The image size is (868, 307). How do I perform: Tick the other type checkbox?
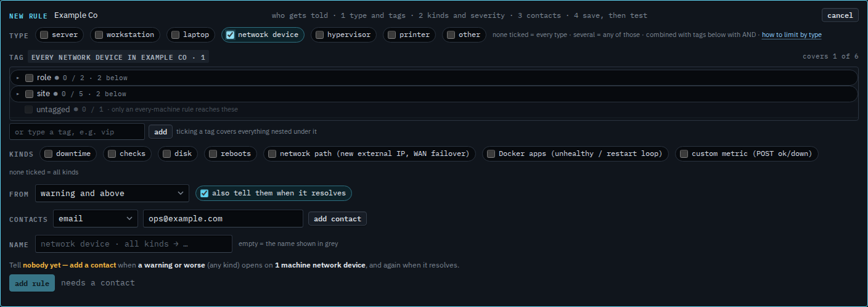point(451,35)
